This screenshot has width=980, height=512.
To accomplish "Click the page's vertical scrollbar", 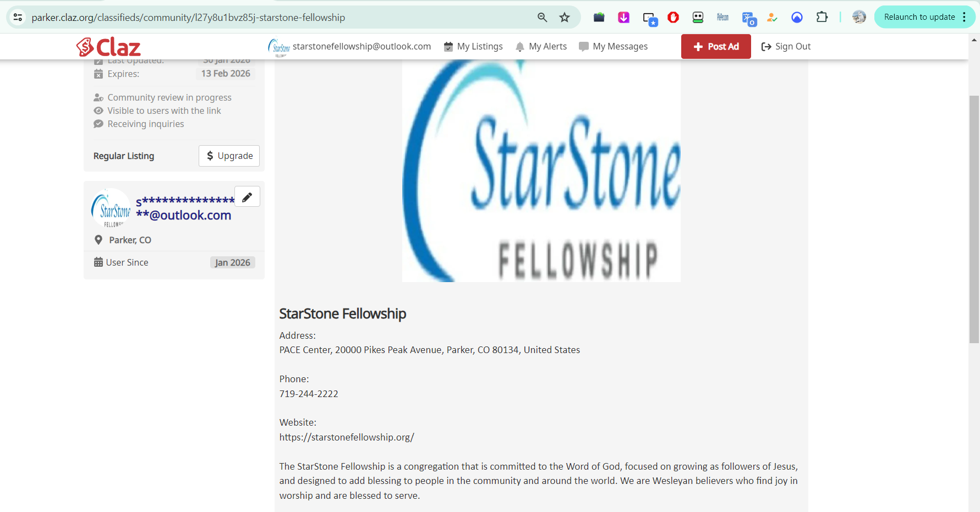I will pyautogui.click(x=974, y=220).
